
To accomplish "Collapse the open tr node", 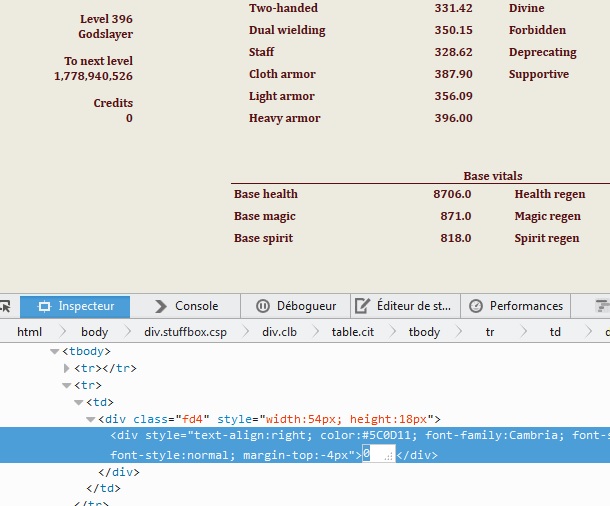I will click(67, 385).
